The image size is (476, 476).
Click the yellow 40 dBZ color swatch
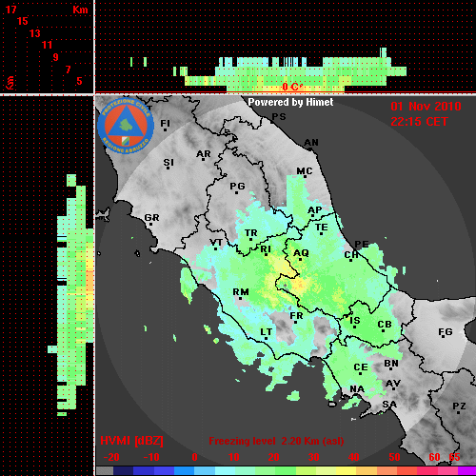pos(347,471)
